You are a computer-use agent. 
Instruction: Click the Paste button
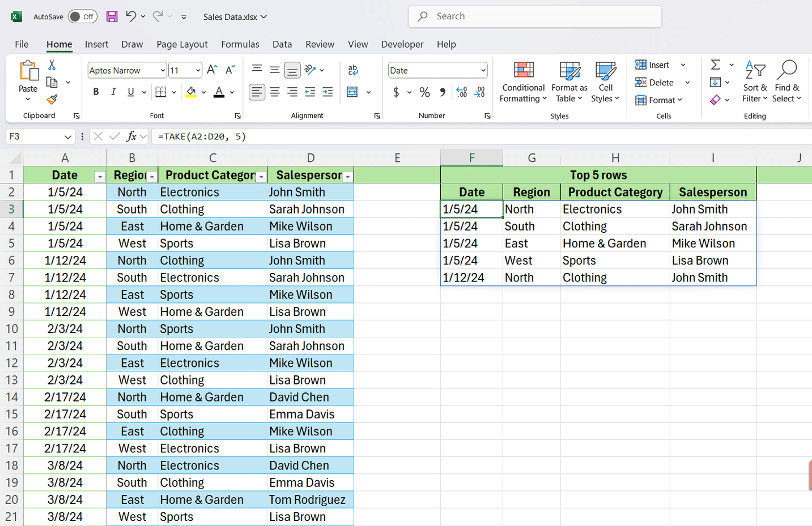click(28, 75)
